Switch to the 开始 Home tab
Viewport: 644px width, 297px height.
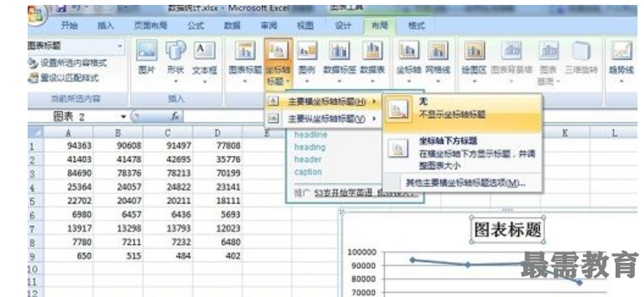[69, 25]
